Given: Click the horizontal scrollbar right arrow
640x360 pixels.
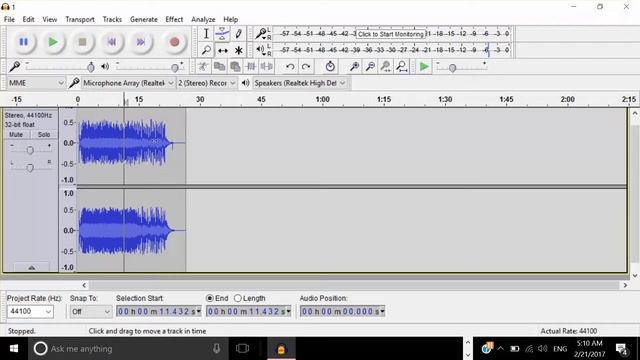Looking at the screenshot, I should pyautogui.click(x=625, y=285).
